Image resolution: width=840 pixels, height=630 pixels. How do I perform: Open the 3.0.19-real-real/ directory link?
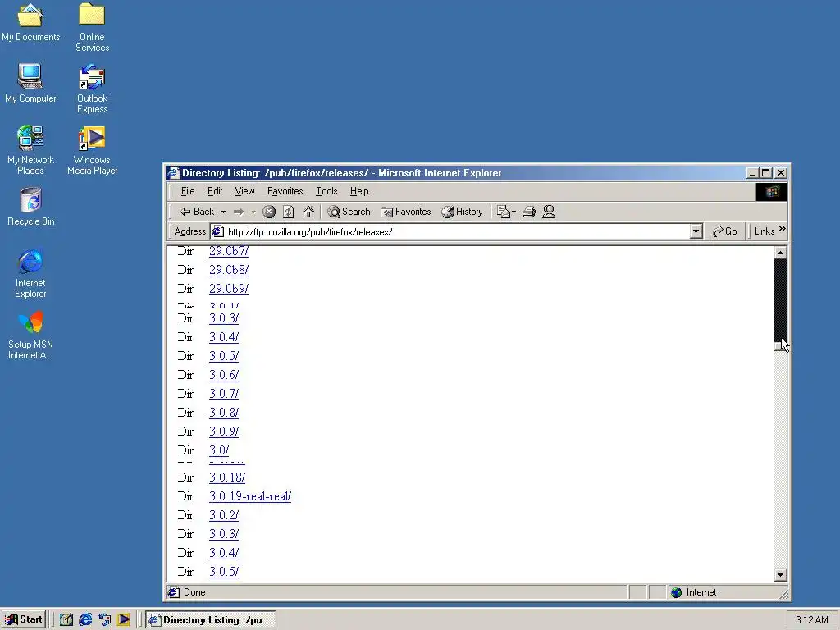tap(250, 496)
